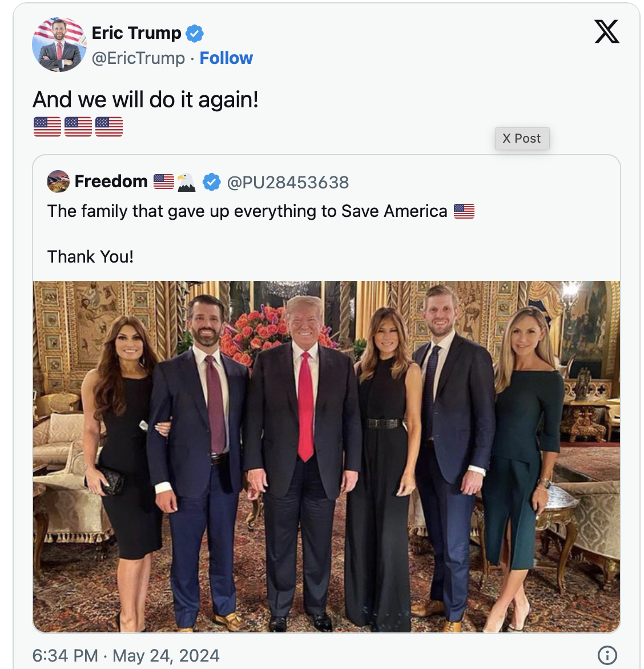Viewport: 644px width, 669px height.
Task: Click the "Eric Trump" display name
Action: (136, 33)
